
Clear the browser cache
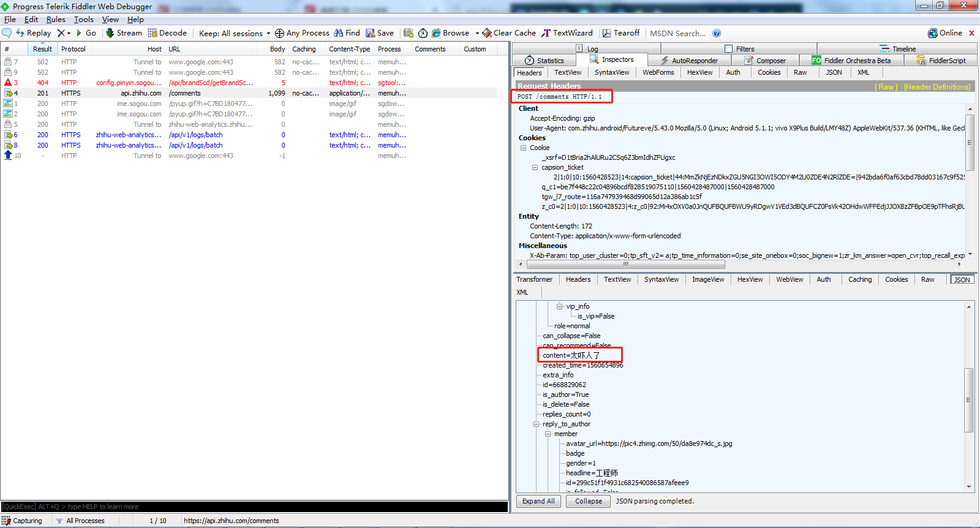click(509, 33)
